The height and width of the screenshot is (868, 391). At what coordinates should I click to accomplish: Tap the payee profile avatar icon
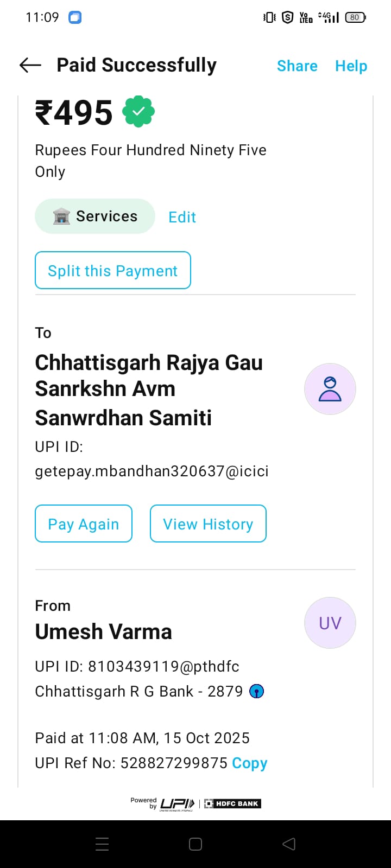point(330,389)
